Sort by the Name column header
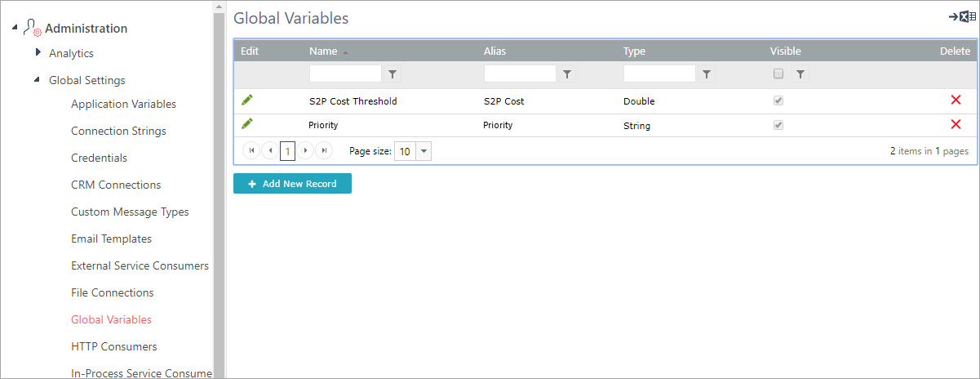 pyautogui.click(x=323, y=51)
